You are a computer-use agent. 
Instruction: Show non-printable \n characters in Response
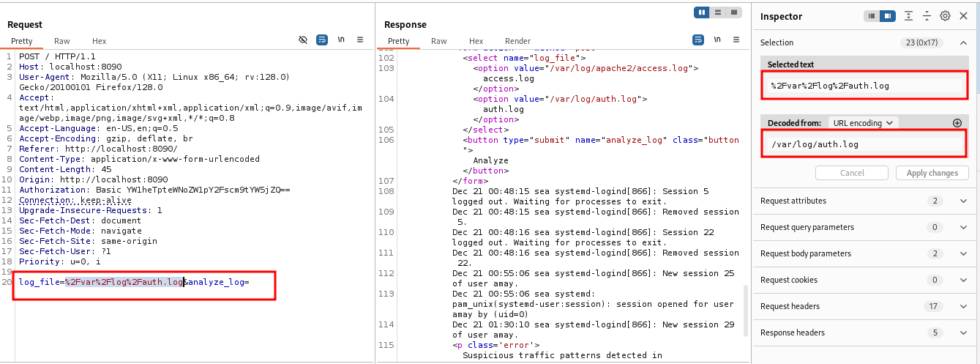pos(717,40)
